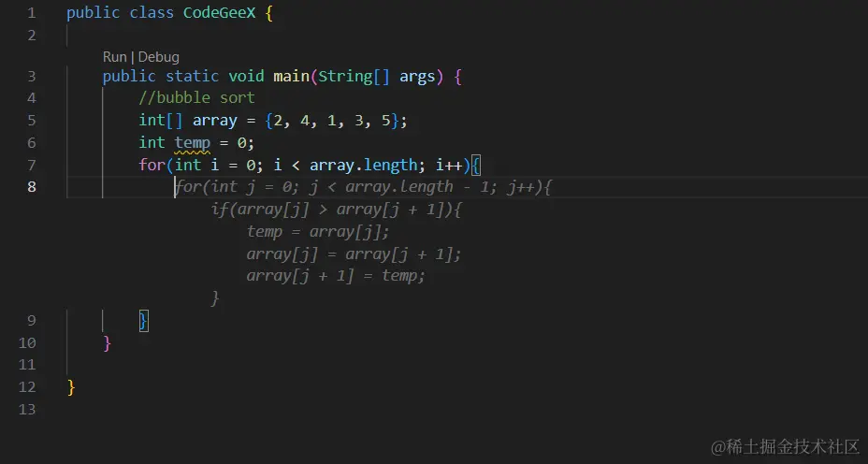
Task: Select line number 13 in gutter
Action: pyautogui.click(x=27, y=409)
